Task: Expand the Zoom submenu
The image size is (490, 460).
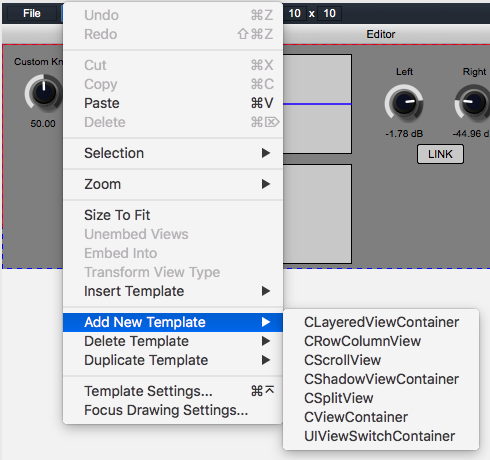Action: [173, 184]
